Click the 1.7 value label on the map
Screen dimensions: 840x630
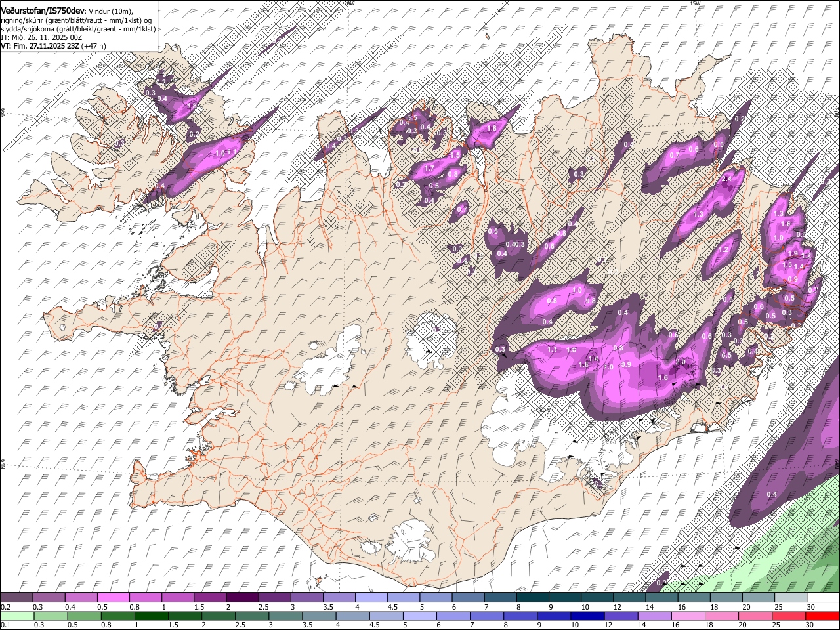(x=429, y=168)
